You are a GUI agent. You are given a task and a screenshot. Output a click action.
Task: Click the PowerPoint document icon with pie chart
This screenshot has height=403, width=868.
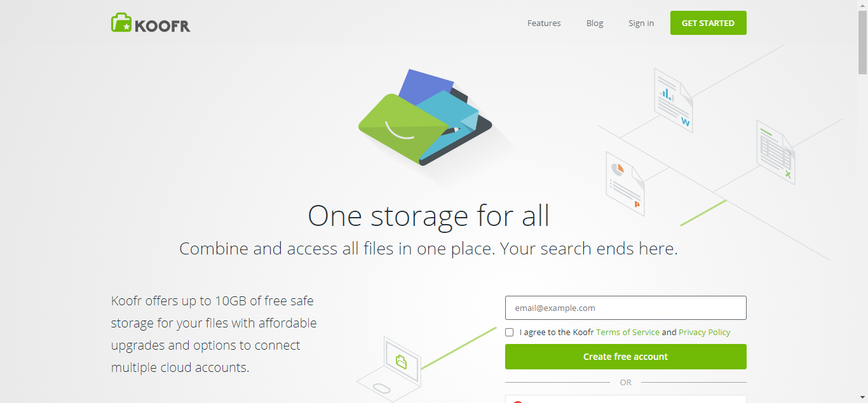pos(625,183)
